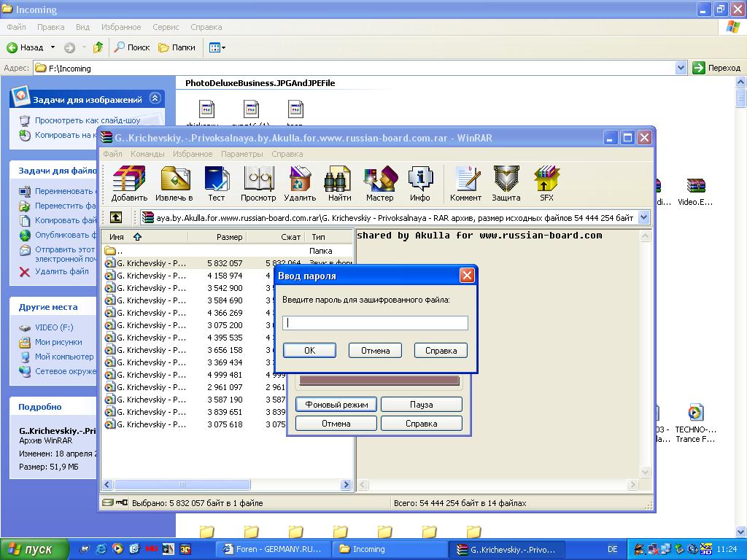Click the Фоновый режим button

point(336,404)
